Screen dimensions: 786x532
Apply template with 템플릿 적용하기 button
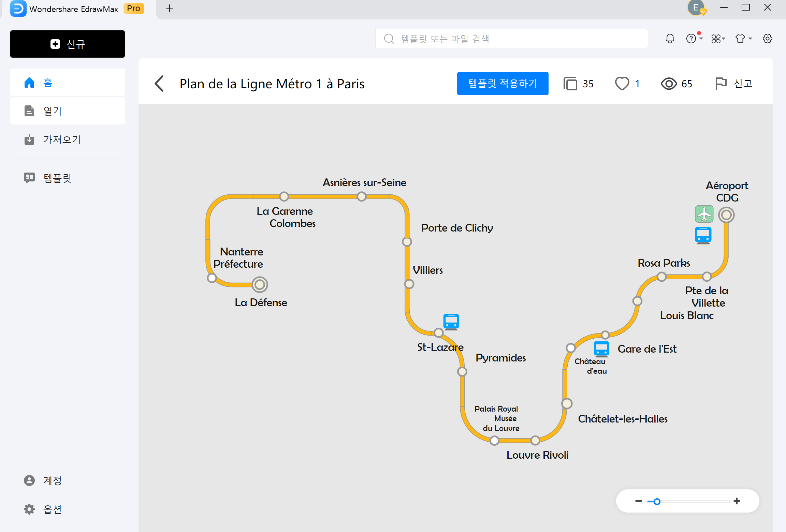[503, 84]
